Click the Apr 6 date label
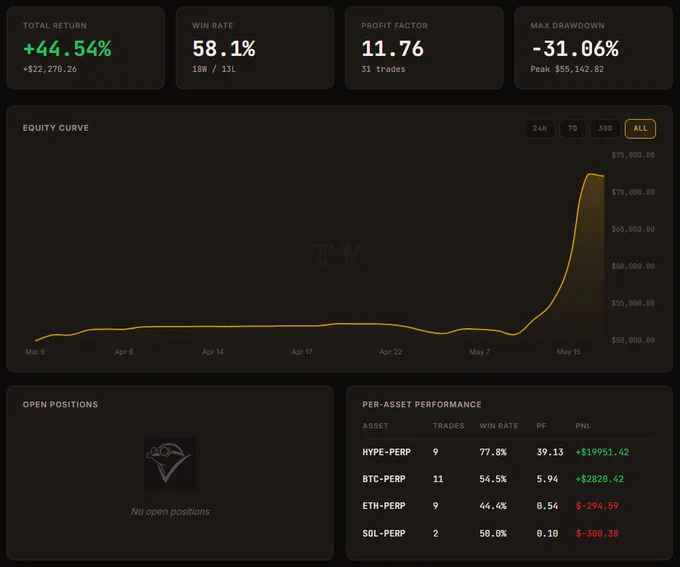 click(x=124, y=352)
